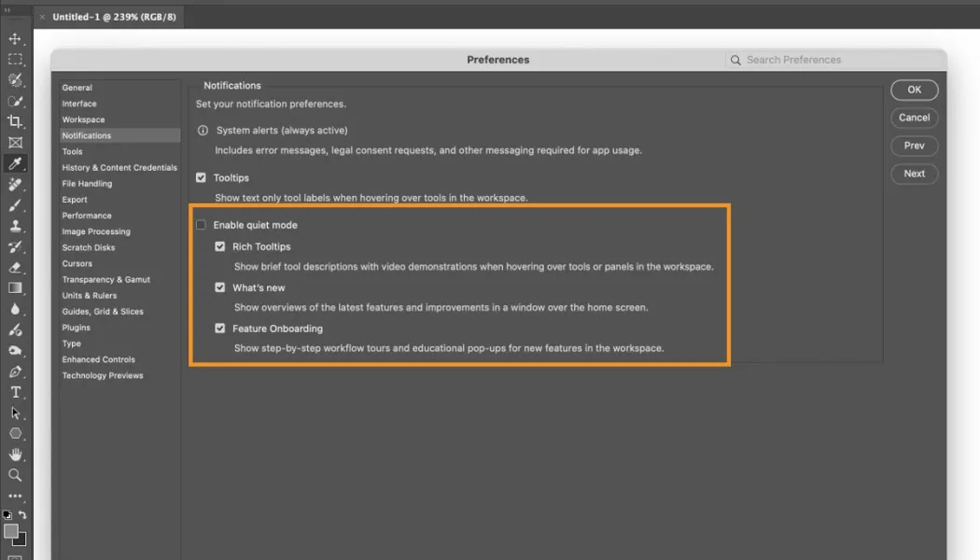Select the Move tool

tap(15, 39)
